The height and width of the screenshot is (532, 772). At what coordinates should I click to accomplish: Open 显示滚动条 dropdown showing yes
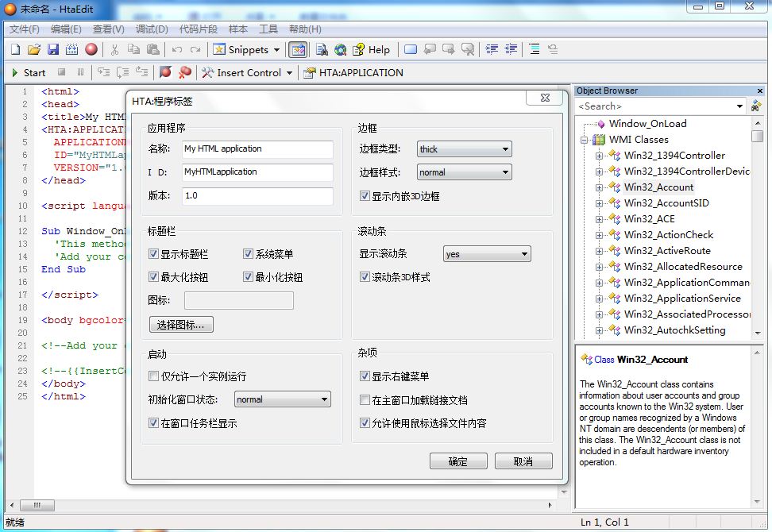tap(487, 254)
